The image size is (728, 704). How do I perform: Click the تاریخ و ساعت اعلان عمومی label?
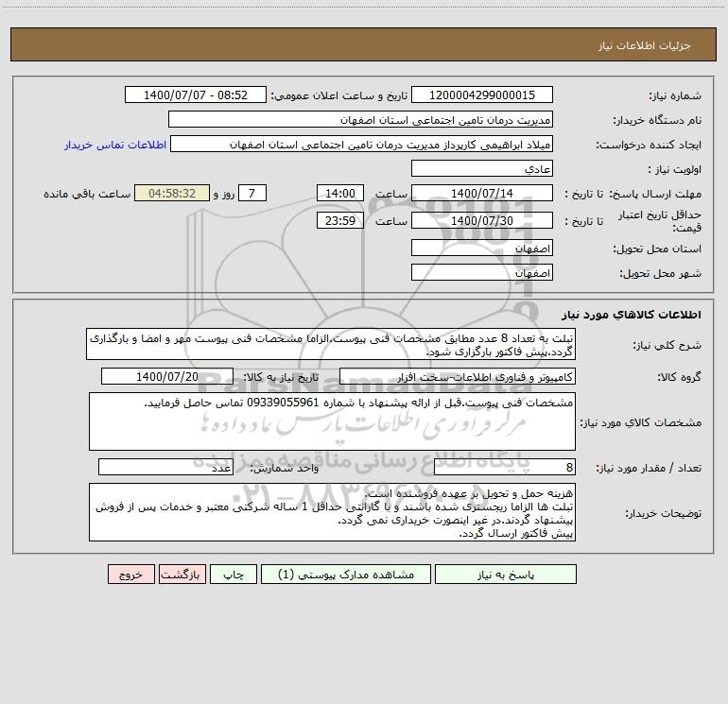(x=339, y=96)
